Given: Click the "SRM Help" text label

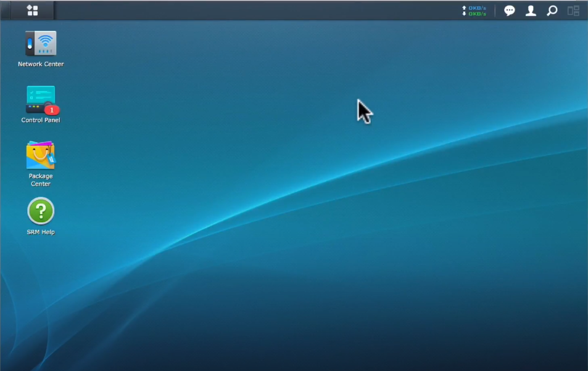Looking at the screenshot, I should tap(41, 232).
